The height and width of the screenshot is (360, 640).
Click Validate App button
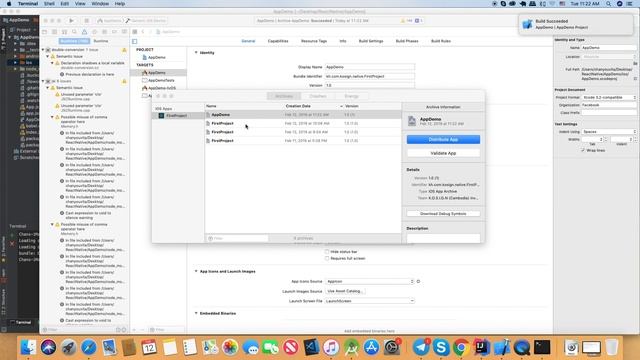click(443, 153)
